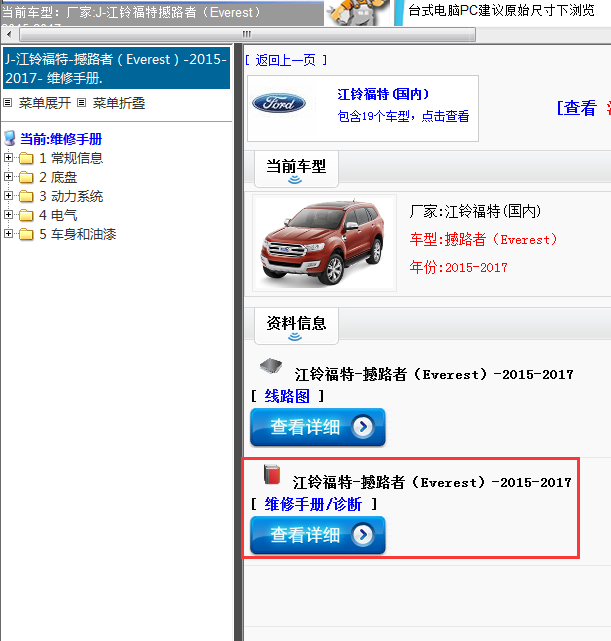This screenshot has height=641, width=611.
Task: Click the gray wiring diagram module icon
Action: pyautogui.click(x=271, y=366)
